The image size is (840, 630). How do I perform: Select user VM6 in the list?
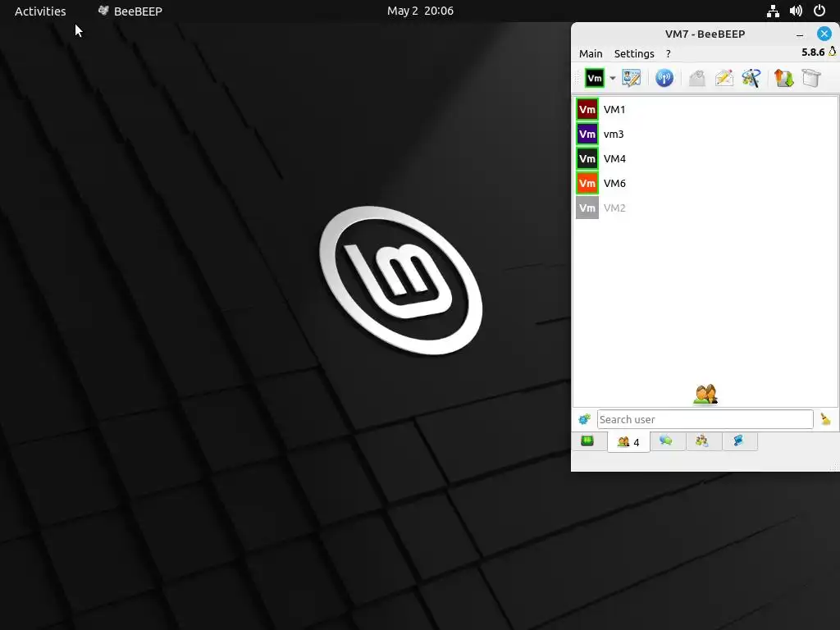(705, 183)
